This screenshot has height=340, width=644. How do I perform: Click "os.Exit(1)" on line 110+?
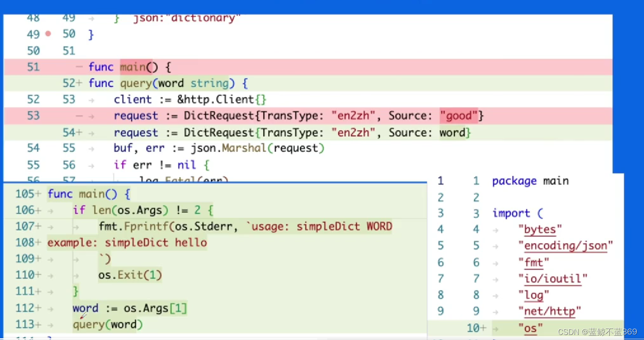(130, 275)
